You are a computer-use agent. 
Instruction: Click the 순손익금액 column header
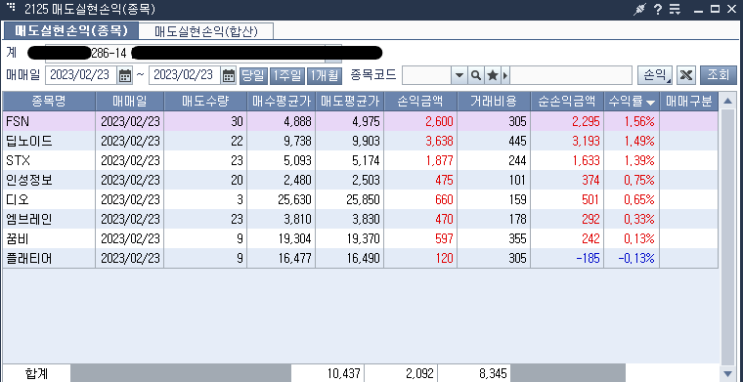point(567,101)
